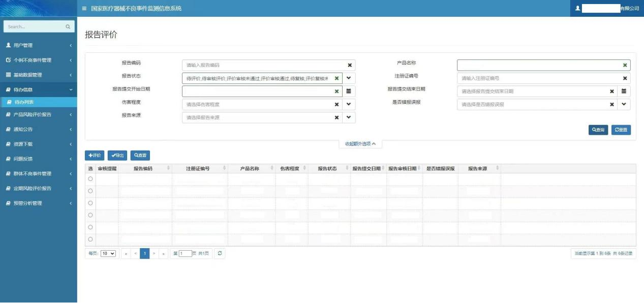Image resolution: width=644 pixels, height=303 pixels.
Task: Open calendar icon for 报告提交开始日期
Action: [x=349, y=92]
